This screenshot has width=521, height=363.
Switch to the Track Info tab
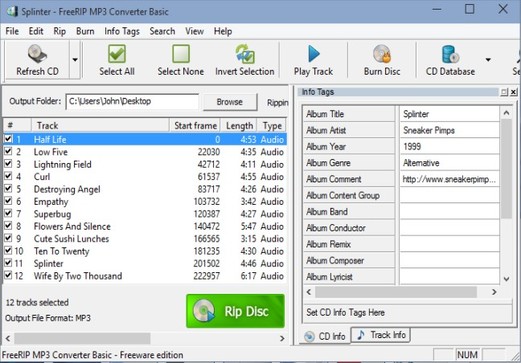pyautogui.click(x=381, y=335)
